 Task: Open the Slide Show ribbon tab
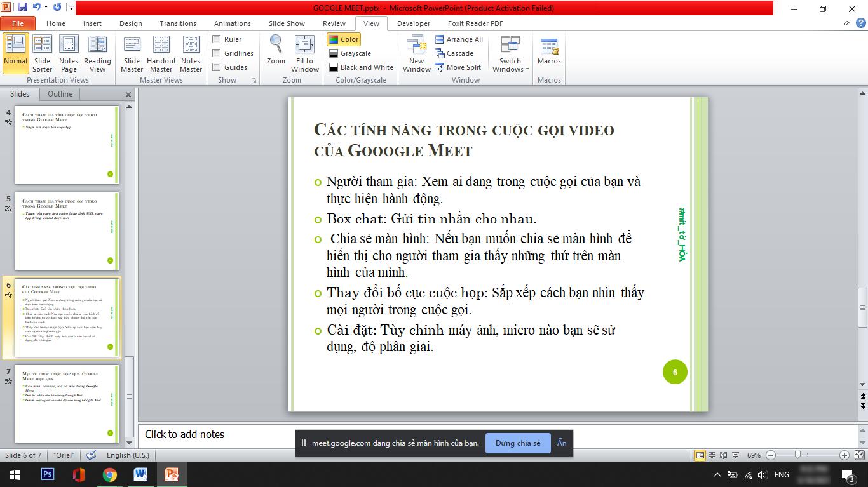pyautogui.click(x=287, y=23)
